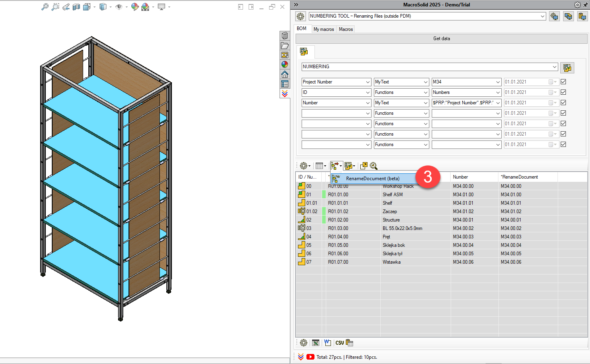Click the open-in-window icon in table toolbar
The image size is (590, 364).
pos(364,166)
